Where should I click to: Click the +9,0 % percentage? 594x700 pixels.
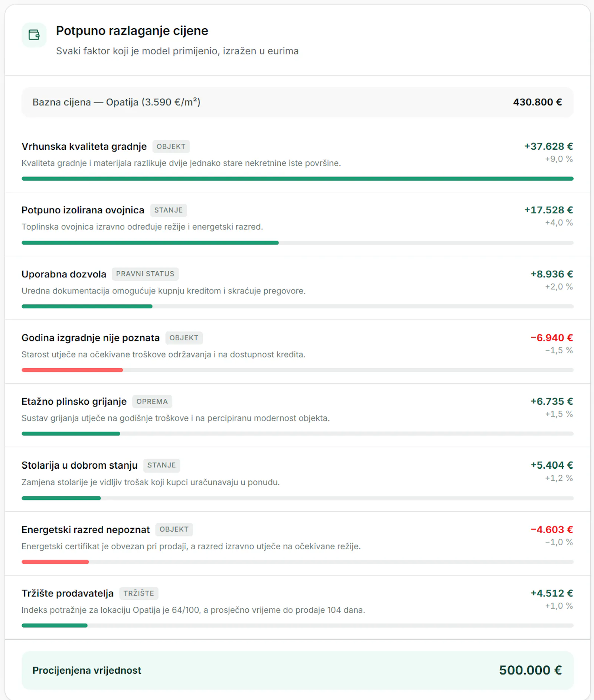(x=559, y=159)
